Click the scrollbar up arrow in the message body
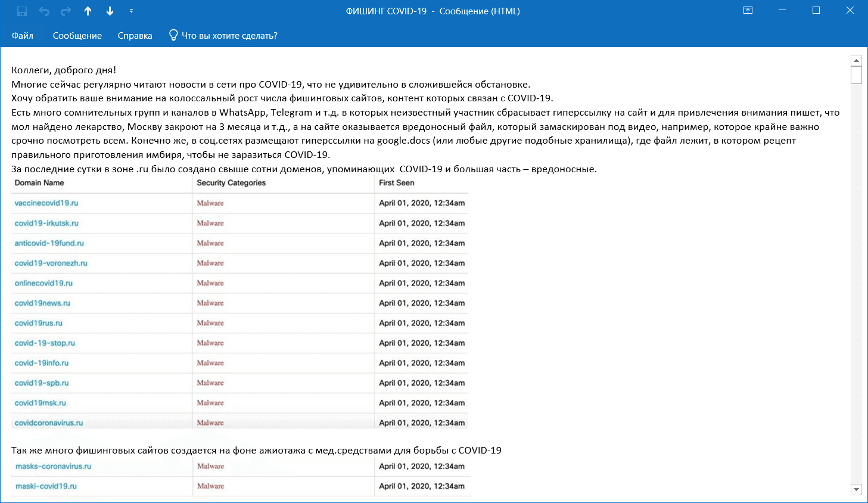The height and width of the screenshot is (503, 868). (857, 60)
